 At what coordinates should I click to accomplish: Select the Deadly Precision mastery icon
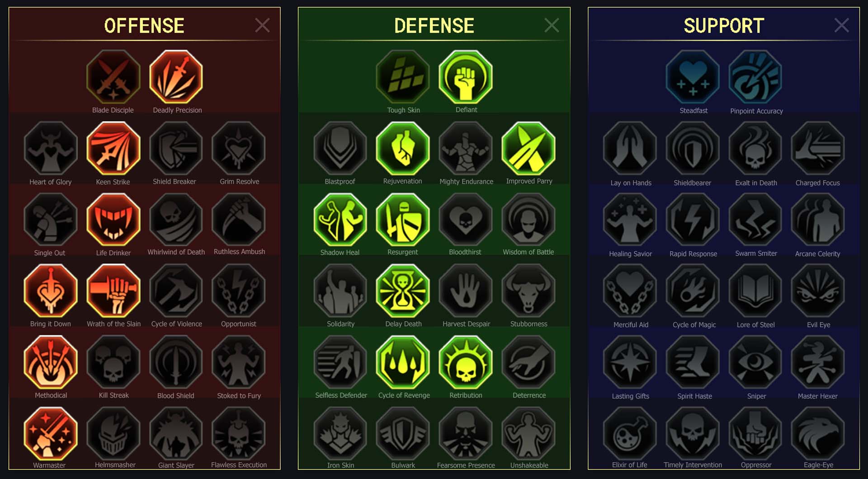176,77
